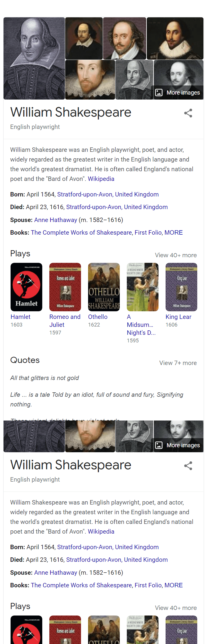Image resolution: width=214 pixels, height=644 pixels.
Task: Open More images in the top image grid
Action: click(178, 93)
